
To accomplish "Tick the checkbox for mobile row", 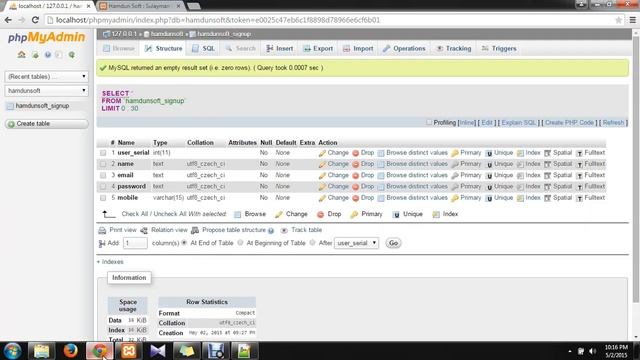I will (x=103, y=198).
